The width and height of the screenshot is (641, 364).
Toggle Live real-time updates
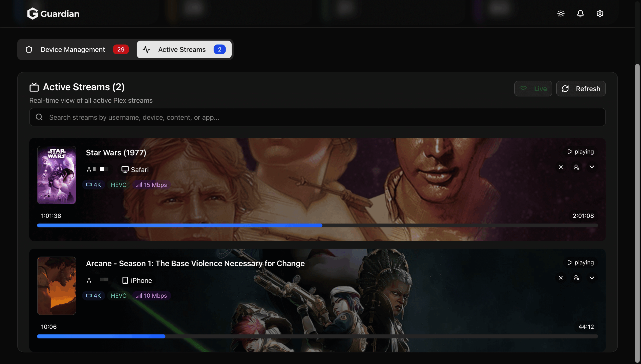[533, 89]
